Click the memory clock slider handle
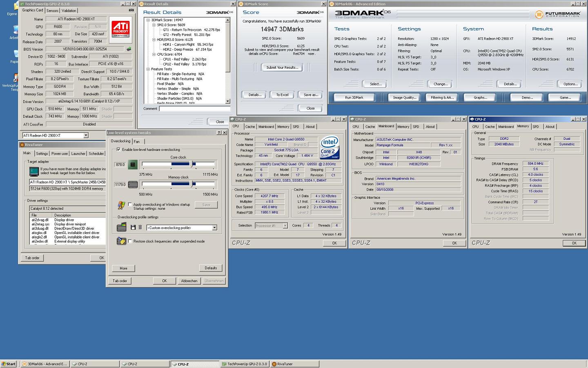588x368 pixels. (192, 184)
